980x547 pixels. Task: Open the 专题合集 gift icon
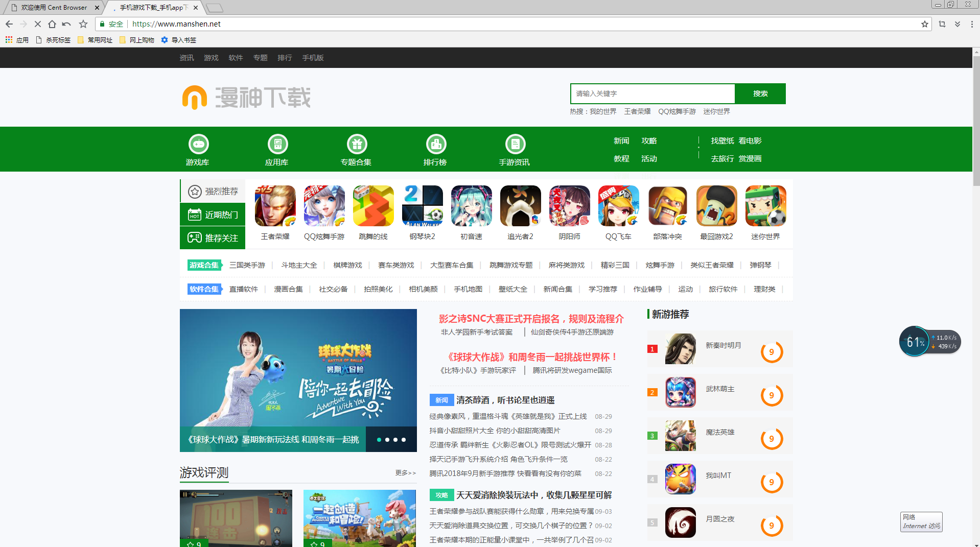[x=357, y=145]
